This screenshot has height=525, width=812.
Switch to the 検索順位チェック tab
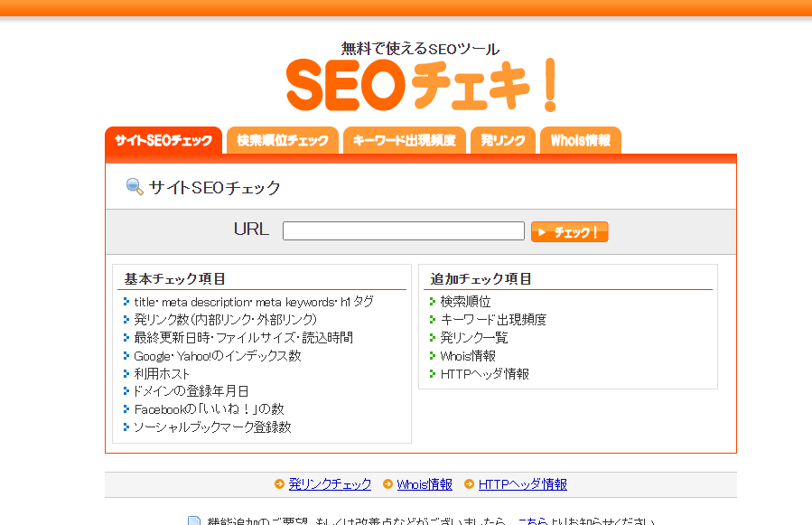point(283,141)
